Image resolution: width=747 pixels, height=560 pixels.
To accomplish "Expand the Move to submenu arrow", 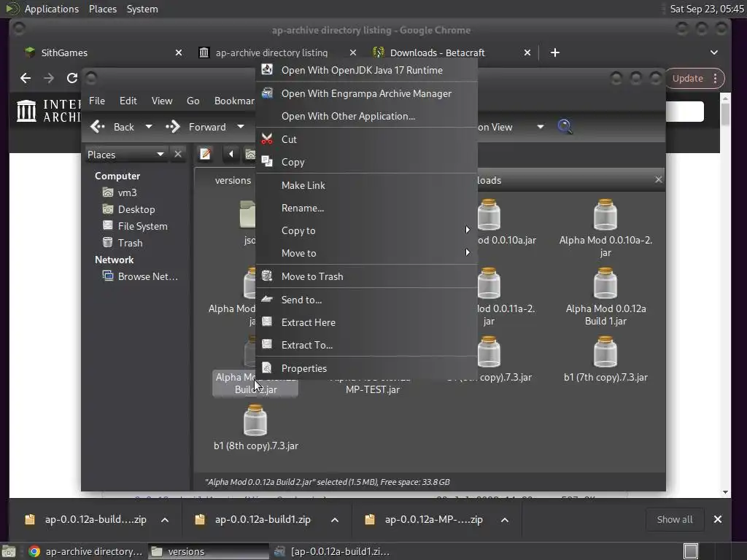I will click(x=468, y=253).
